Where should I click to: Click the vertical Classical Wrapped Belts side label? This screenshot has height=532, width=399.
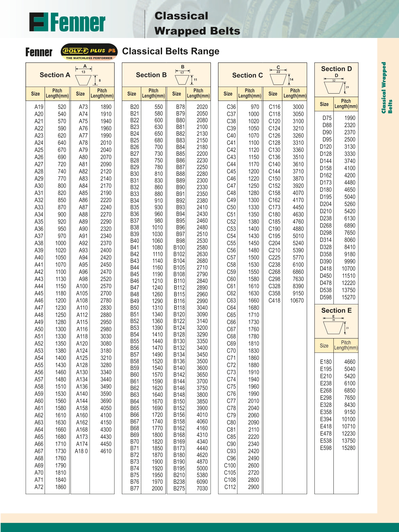(386, 88)
